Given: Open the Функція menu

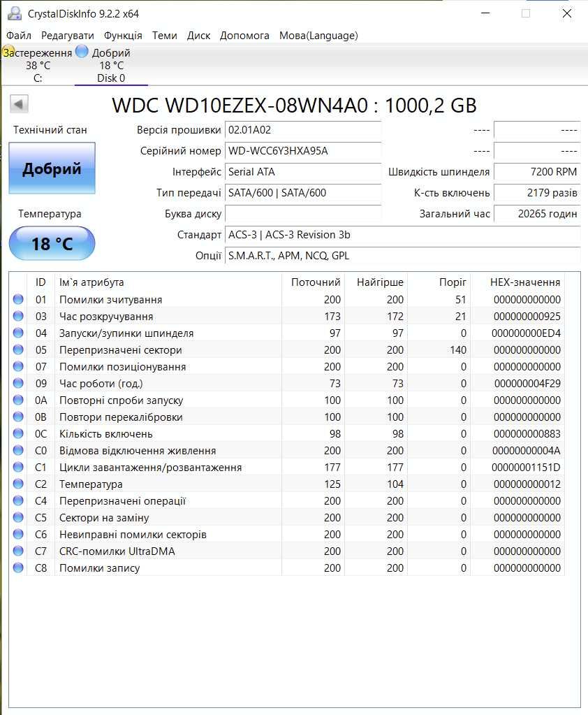Looking at the screenshot, I should tap(123, 36).
